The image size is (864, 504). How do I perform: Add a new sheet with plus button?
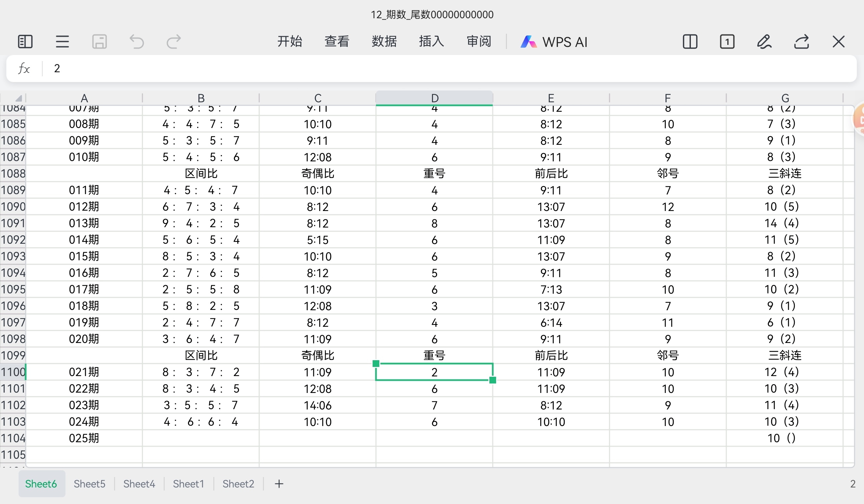279,484
